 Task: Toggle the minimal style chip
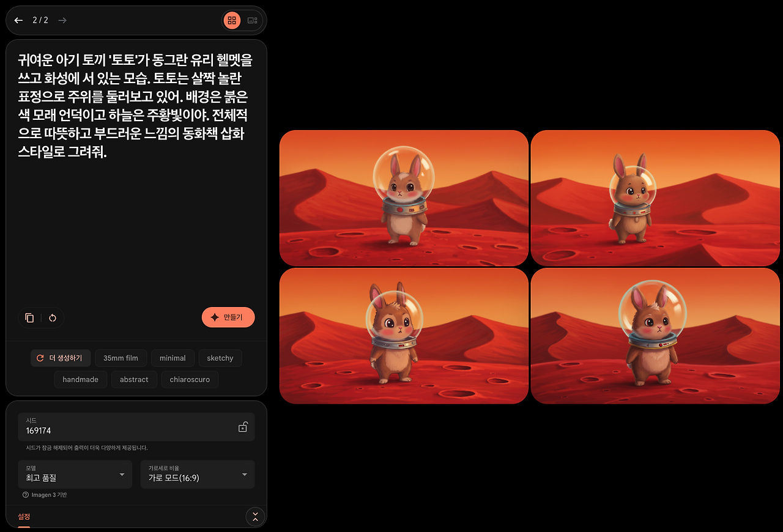pyautogui.click(x=173, y=358)
